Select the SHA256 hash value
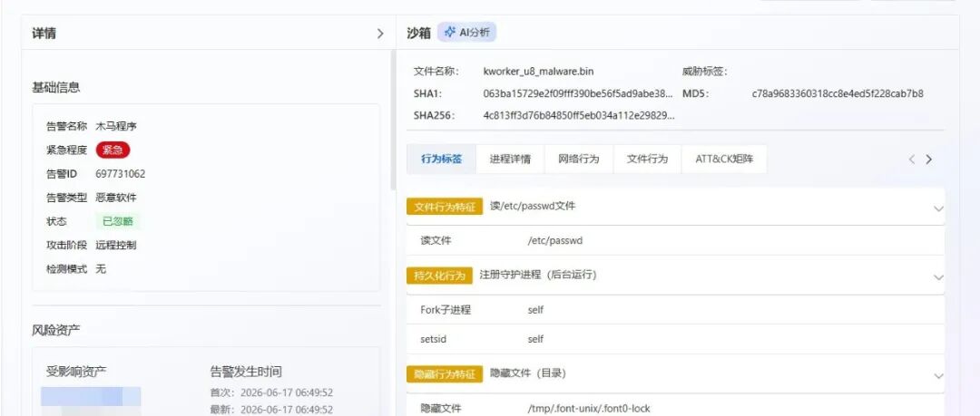Viewport: 980px width, 416px height. click(579, 116)
